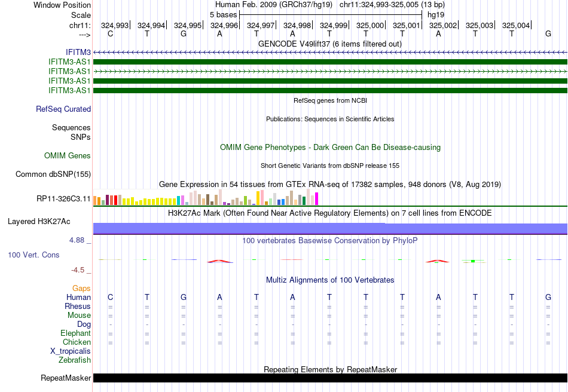Screen dimensions: 568x392
Task: Click the 324,998 ruler position
Action: click(x=297, y=25)
